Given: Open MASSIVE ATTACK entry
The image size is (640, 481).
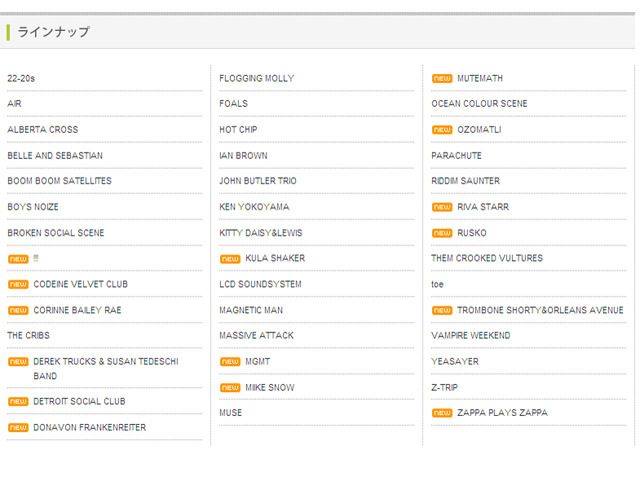Looking at the screenshot, I should click(x=256, y=336).
